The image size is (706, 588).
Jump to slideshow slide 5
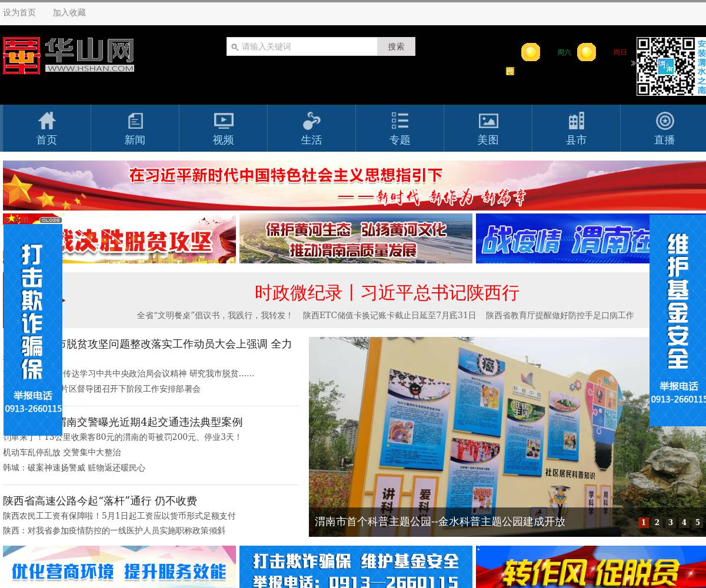click(x=698, y=522)
